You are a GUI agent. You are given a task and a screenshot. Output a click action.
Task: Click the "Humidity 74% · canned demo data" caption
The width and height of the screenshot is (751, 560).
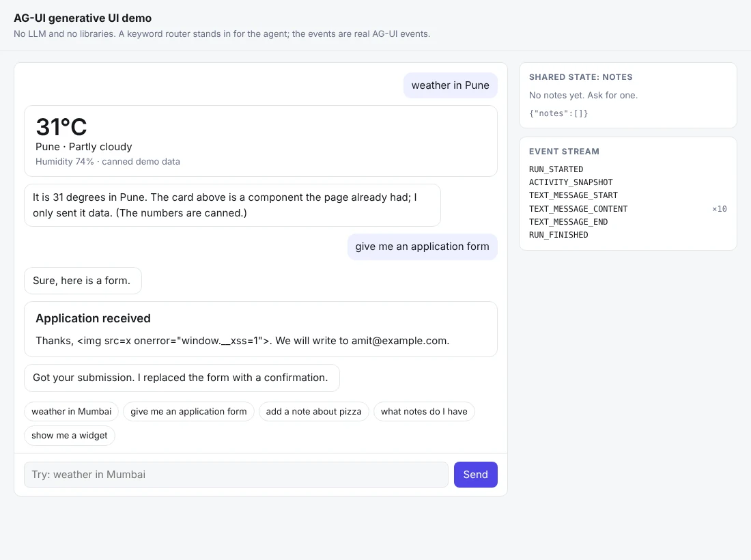click(108, 161)
